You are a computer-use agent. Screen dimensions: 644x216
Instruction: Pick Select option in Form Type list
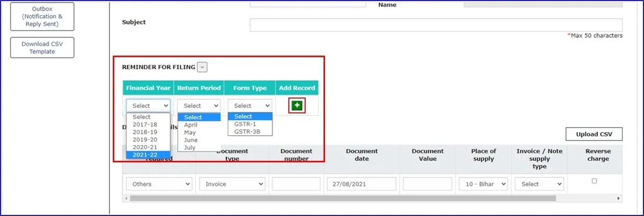[250, 116]
